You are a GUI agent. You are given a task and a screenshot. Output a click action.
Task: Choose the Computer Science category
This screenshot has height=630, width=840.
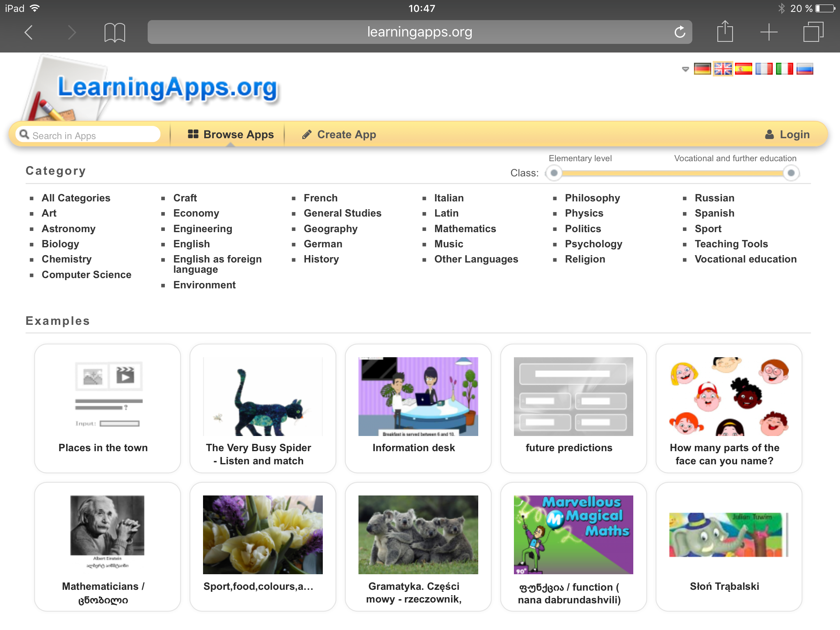[x=87, y=275]
